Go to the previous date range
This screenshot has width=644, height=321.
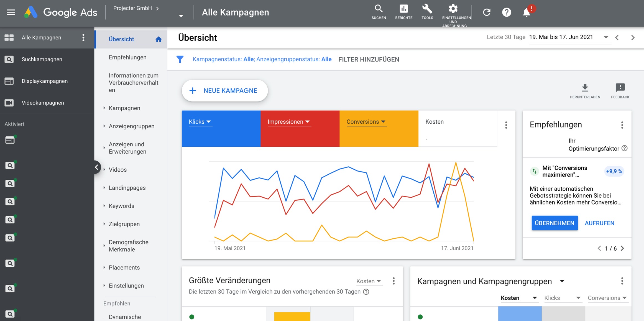617,37
